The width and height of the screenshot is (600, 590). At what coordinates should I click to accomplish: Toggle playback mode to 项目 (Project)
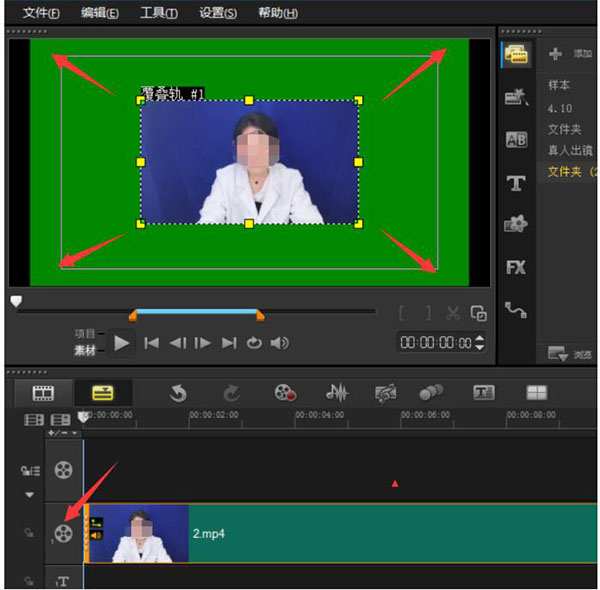(85, 333)
